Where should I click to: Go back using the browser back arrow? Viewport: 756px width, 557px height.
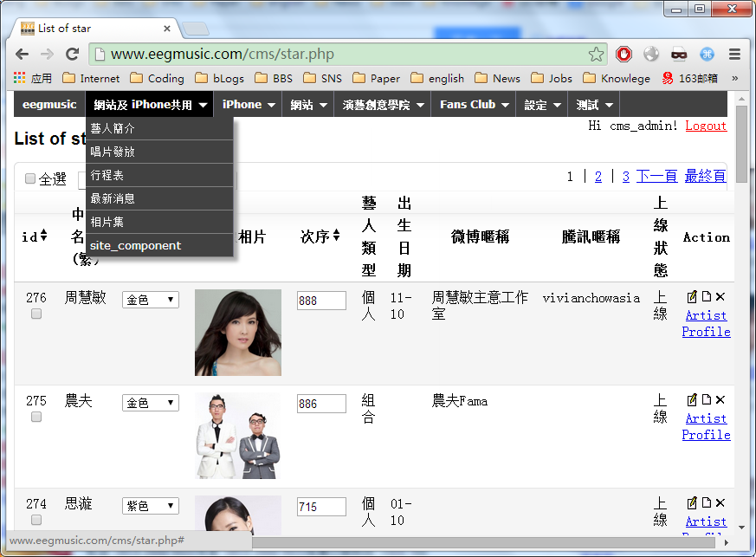coord(23,54)
